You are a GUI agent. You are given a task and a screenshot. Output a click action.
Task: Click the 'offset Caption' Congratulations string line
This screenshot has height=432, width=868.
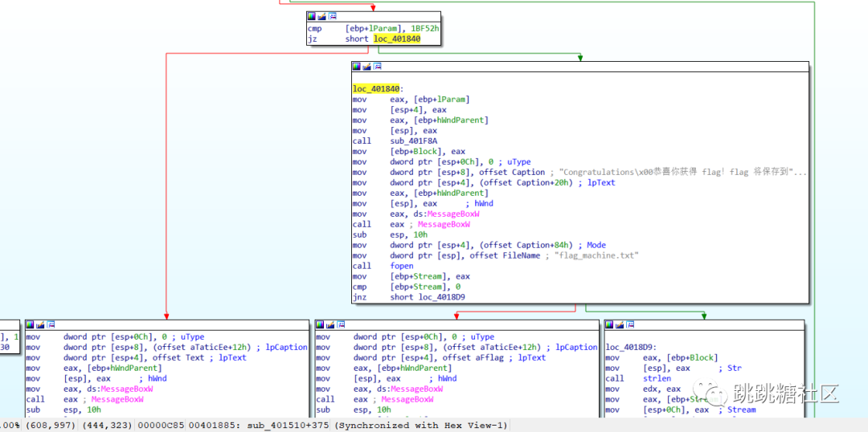579,172
